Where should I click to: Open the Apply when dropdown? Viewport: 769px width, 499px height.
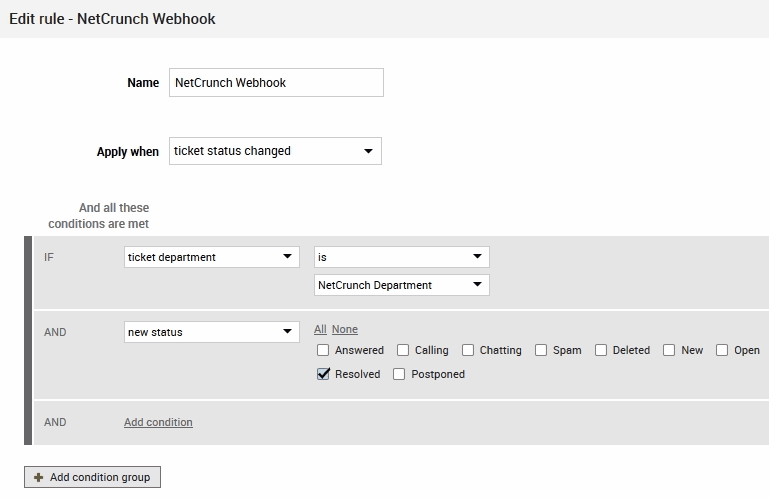(x=275, y=151)
